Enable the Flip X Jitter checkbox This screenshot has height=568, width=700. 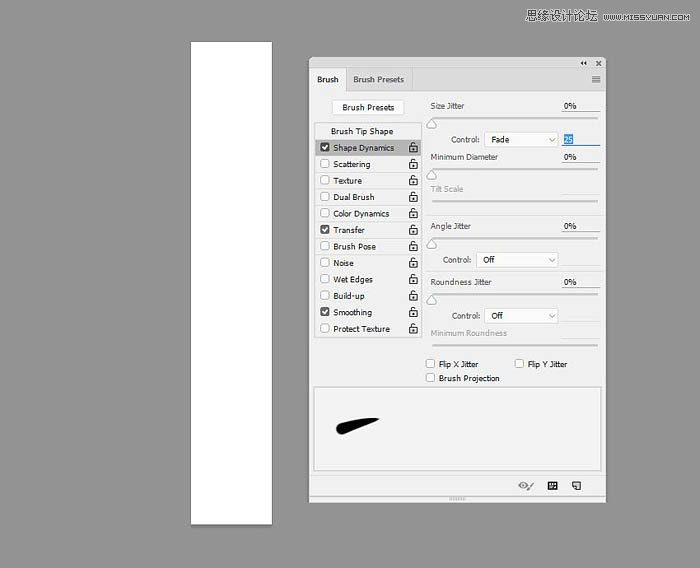pyautogui.click(x=431, y=364)
